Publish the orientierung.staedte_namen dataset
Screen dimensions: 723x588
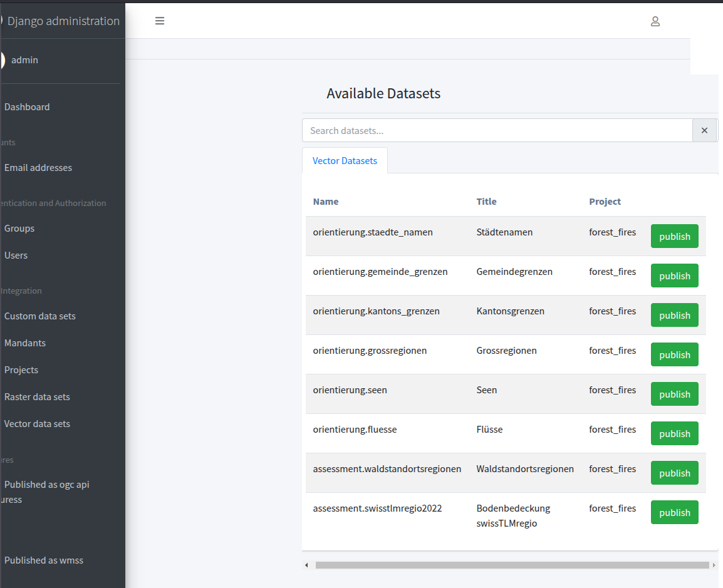pos(674,237)
